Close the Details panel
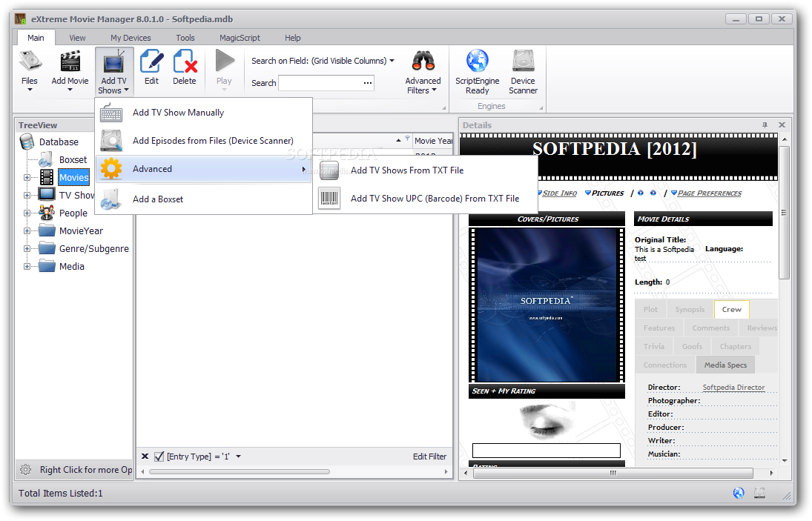Image resolution: width=812 pixels, height=521 pixels. [782, 125]
